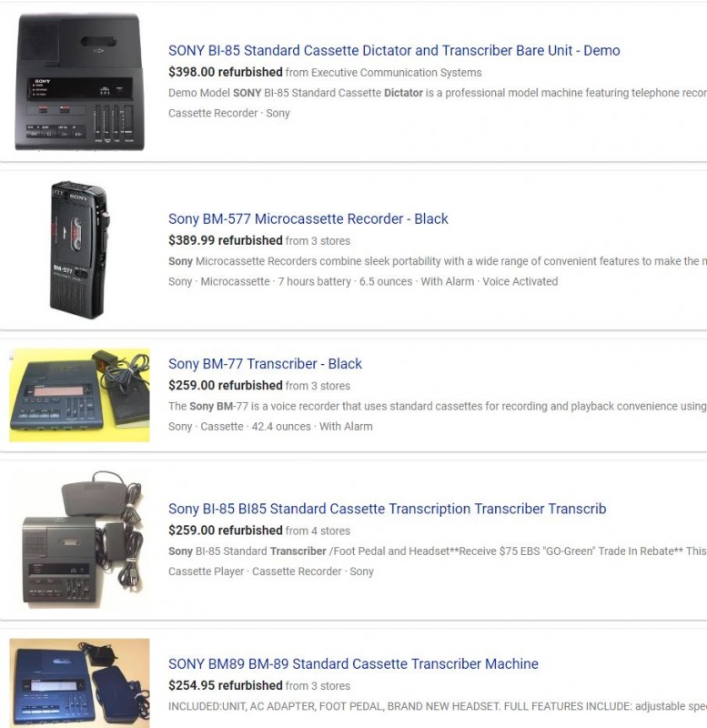The image size is (707, 728).
Task: Open the SONY BM89 BM-89 Transcriber Machine listing
Action: click(353, 663)
